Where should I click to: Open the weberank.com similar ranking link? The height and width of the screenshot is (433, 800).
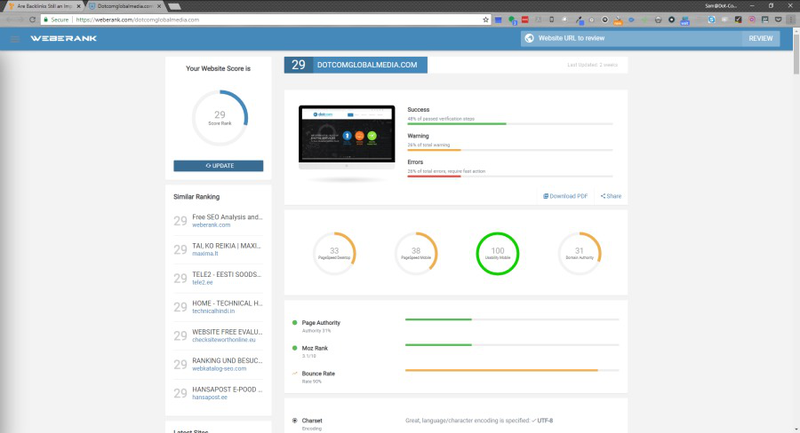point(211,225)
